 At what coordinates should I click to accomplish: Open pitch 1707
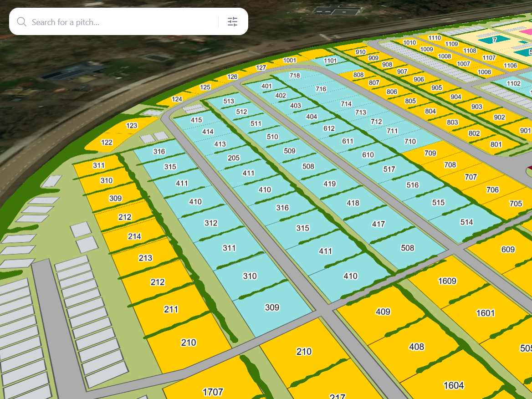pyautogui.click(x=213, y=392)
